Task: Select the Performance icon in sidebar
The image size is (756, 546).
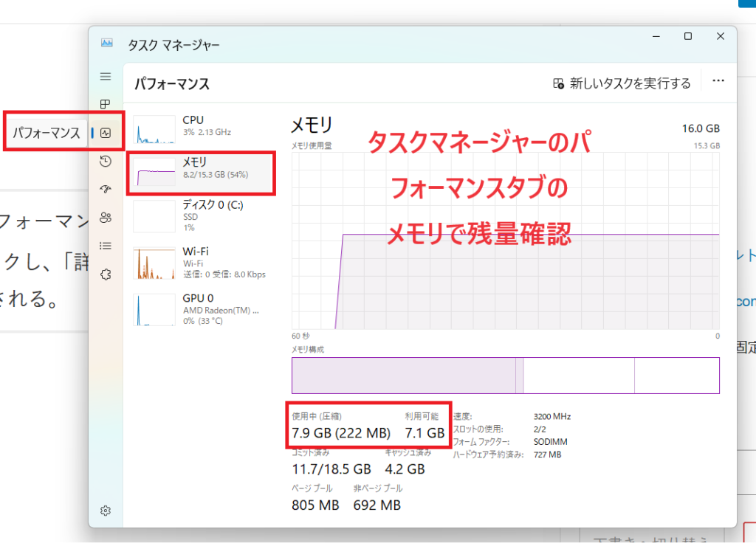Action: tap(106, 133)
